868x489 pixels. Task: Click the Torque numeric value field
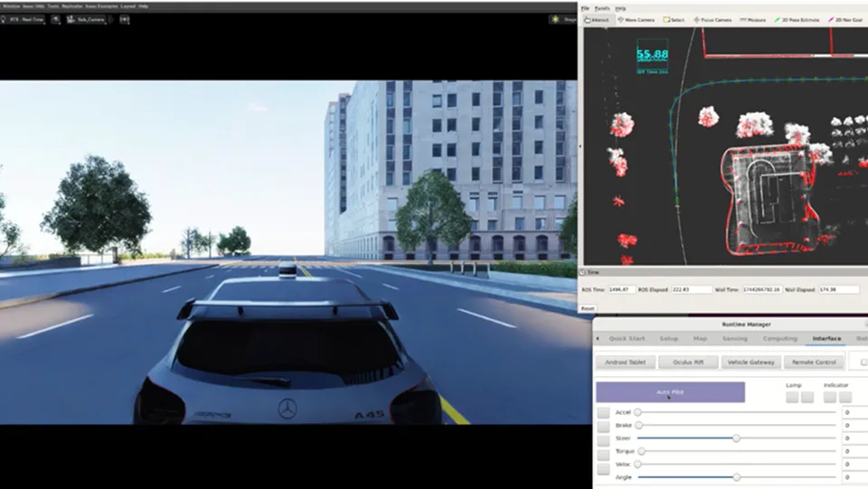coord(854,451)
